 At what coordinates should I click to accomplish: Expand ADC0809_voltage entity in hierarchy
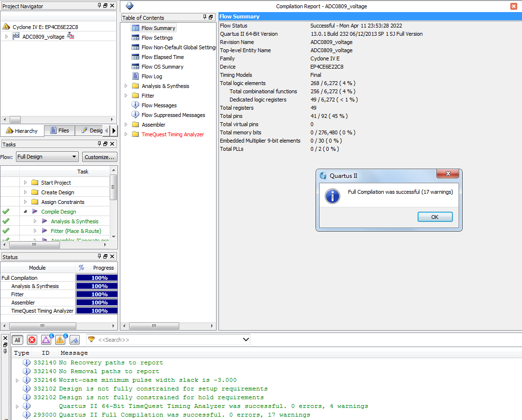pos(6,37)
